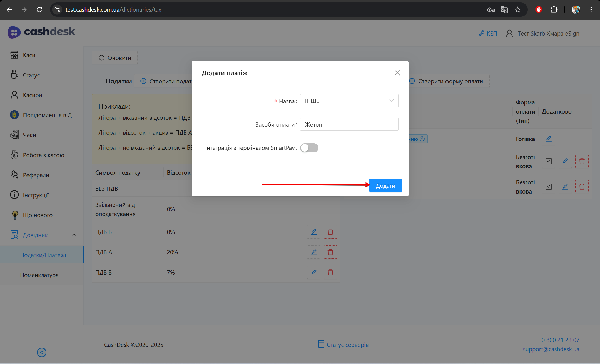Open the Назва dropdown showing ІНШЕ
600x364 pixels.
[x=349, y=101]
